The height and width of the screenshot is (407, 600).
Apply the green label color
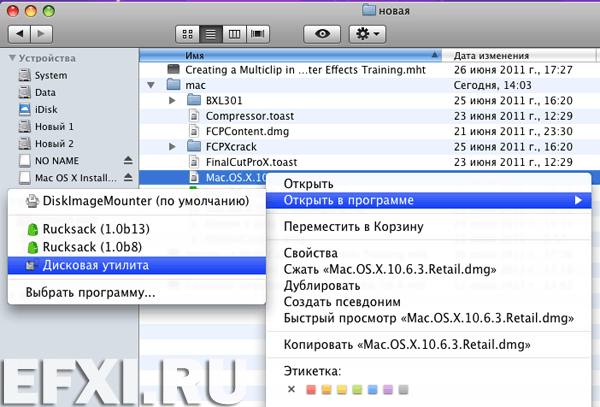357,389
